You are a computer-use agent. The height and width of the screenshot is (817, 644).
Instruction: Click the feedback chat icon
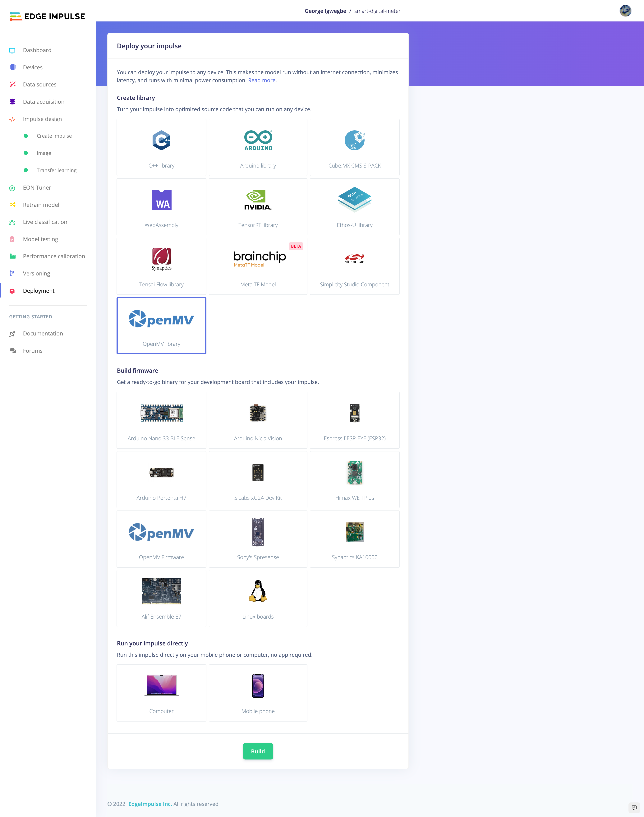point(634,807)
